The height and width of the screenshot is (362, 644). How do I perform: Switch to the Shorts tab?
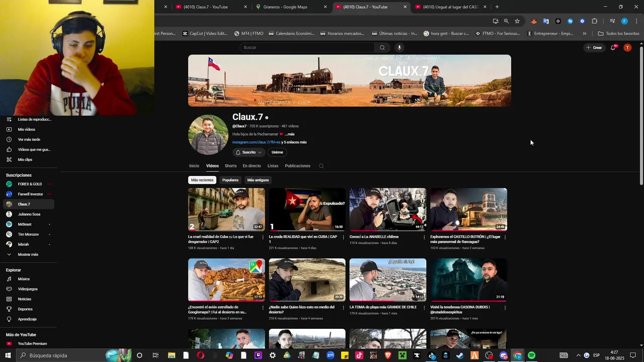(230, 166)
